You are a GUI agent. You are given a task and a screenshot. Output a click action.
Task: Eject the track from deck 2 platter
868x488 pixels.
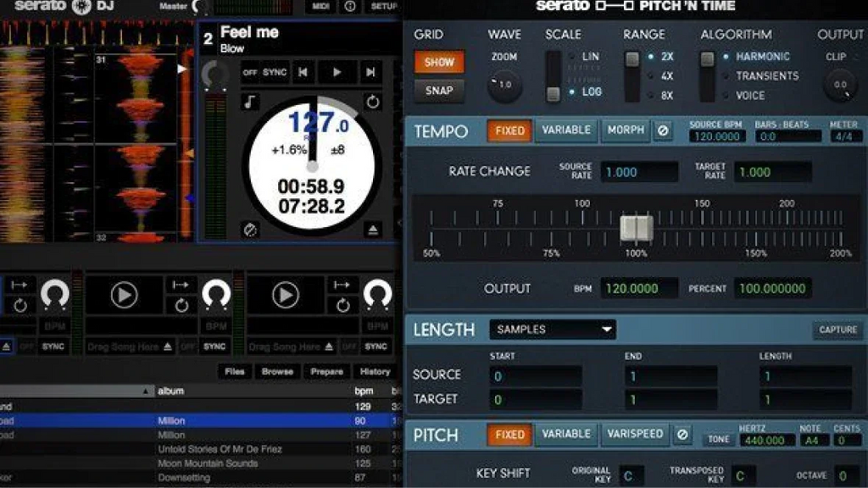[x=373, y=229]
